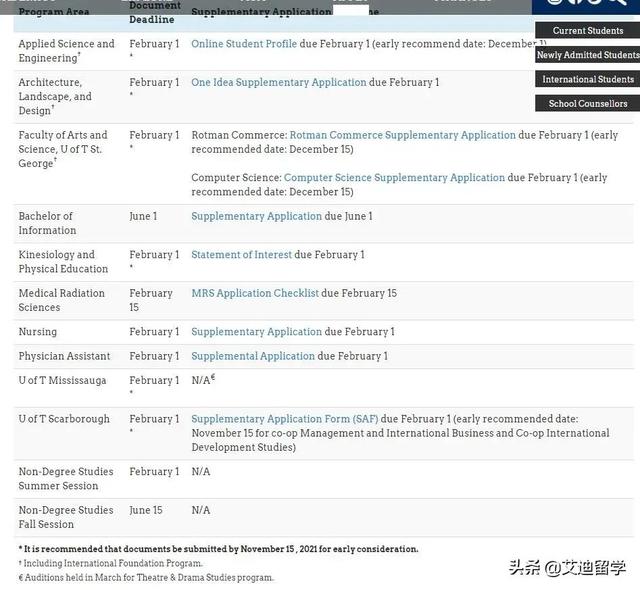Click the Theatre & Drama Studies auditions footnote
Viewport: 640px width, 590px height.
point(146,577)
